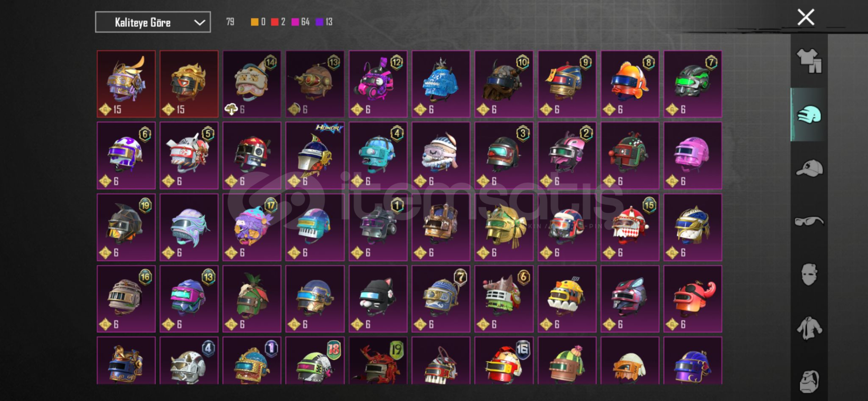Open the sunglasses category icon

point(809,221)
